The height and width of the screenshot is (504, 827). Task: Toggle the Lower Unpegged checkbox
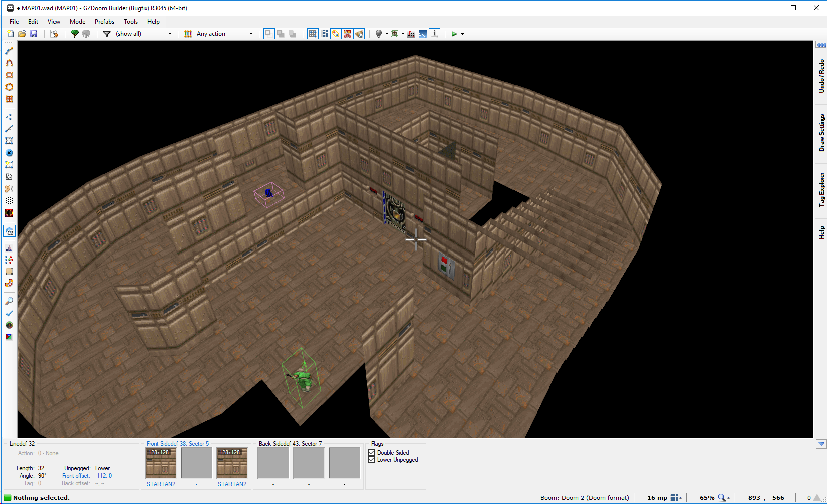[x=372, y=460]
